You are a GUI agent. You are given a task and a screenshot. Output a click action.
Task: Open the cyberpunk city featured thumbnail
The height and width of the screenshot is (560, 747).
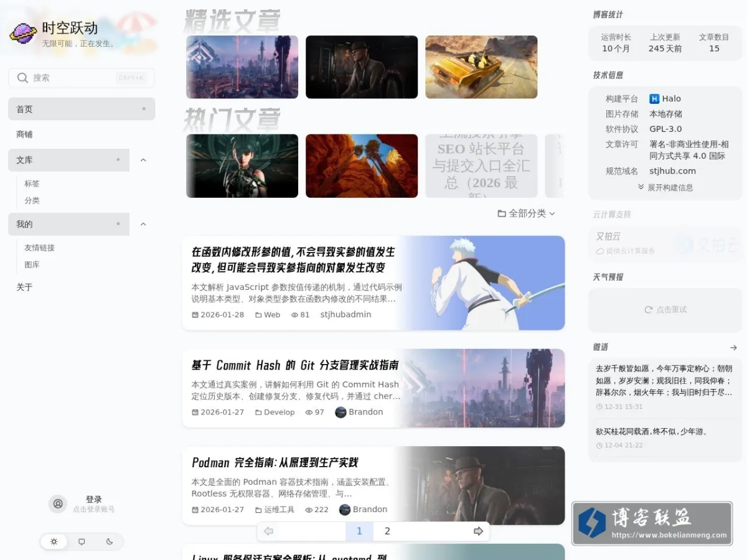242,67
